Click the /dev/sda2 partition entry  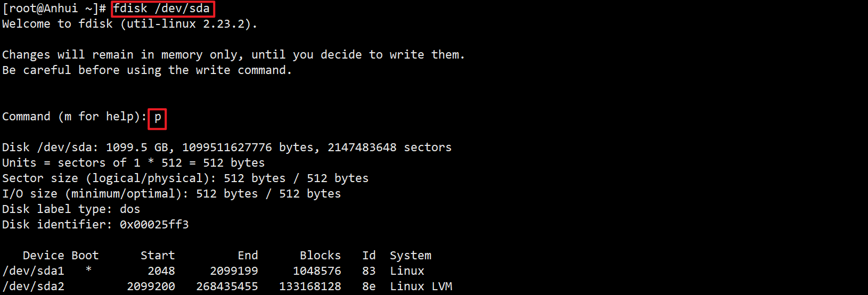pyautogui.click(x=33, y=286)
